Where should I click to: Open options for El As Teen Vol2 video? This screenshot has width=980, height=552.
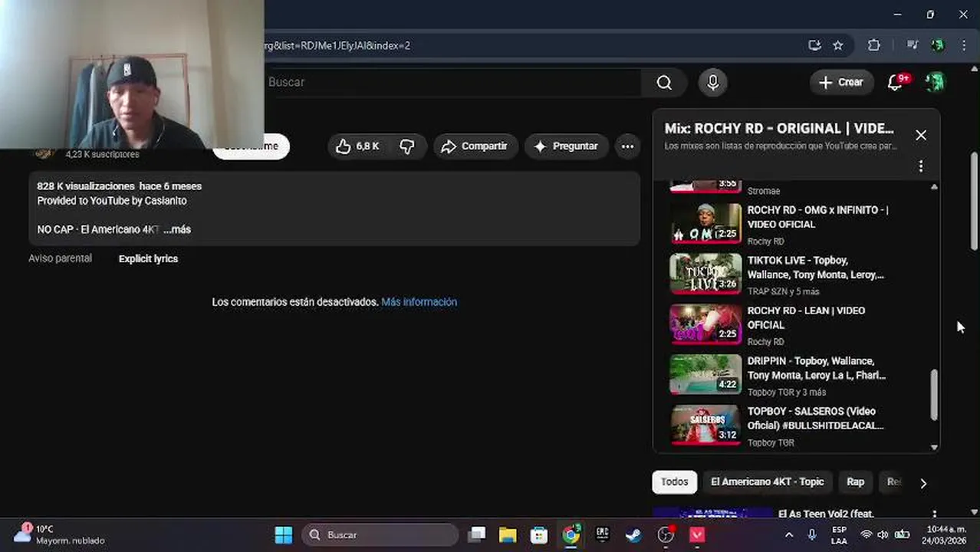[934, 515]
